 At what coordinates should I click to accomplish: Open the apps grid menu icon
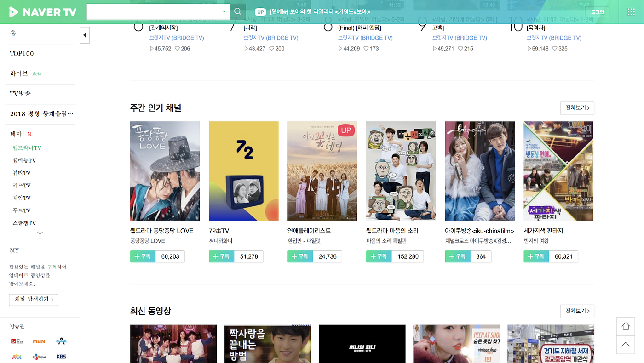click(631, 12)
